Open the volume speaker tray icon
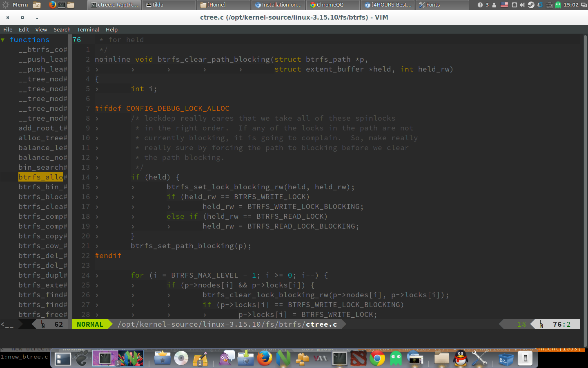Viewport: 588px width, 368px height. tap(522, 5)
